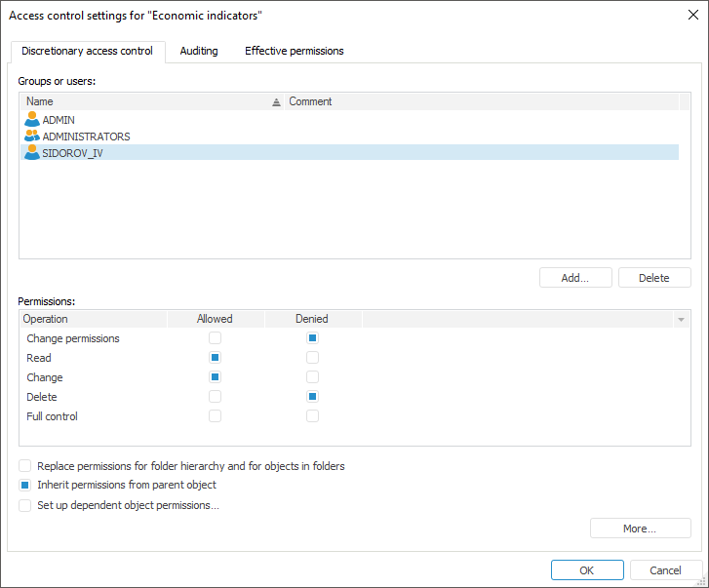Click the SIDOROV_IV user icon

[32, 153]
